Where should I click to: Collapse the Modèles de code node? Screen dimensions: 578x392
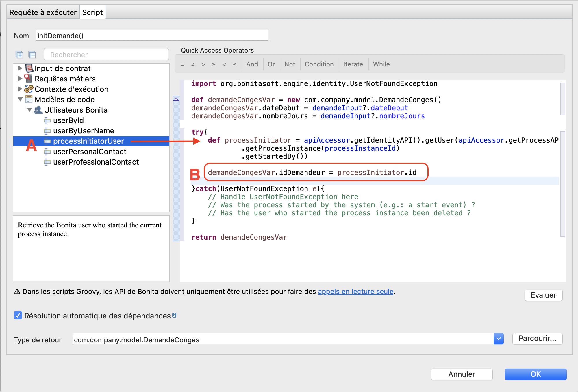[20, 99]
